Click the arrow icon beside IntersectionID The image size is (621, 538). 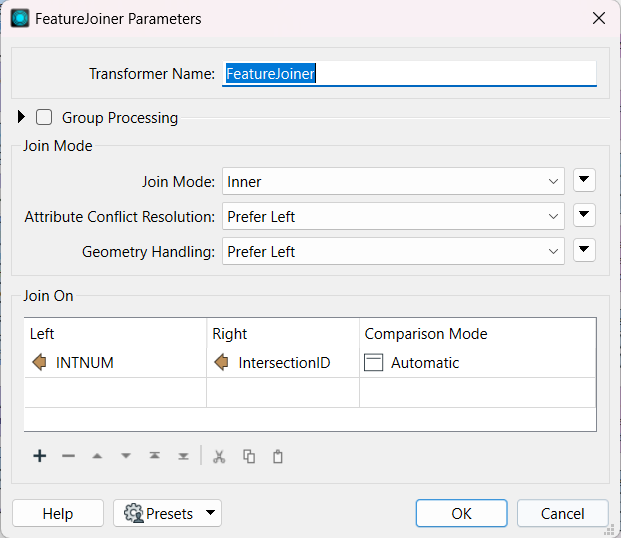(x=221, y=362)
